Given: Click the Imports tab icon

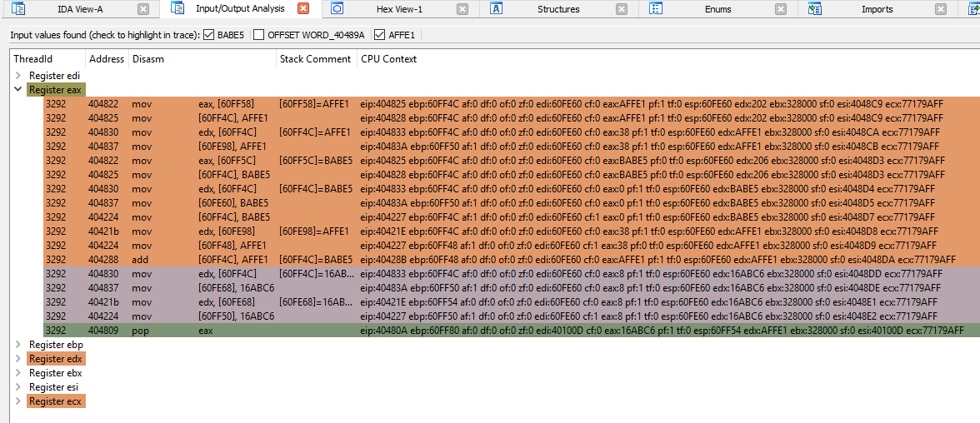Looking at the screenshot, I should 814,9.
